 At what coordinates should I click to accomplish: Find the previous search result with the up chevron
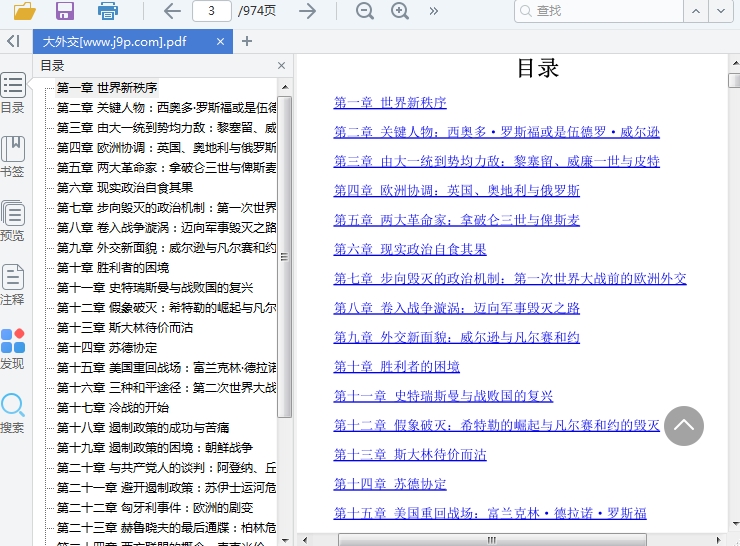[x=696, y=11]
